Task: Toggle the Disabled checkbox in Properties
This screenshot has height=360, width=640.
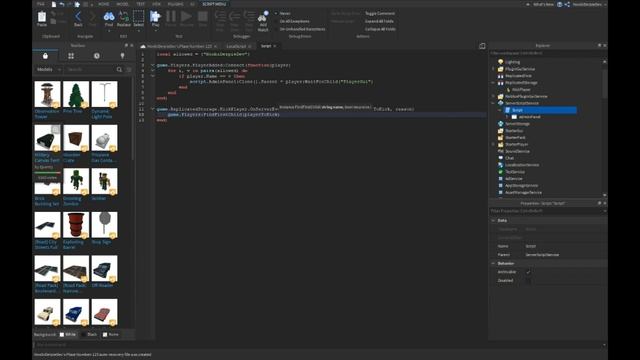Action: point(528,281)
